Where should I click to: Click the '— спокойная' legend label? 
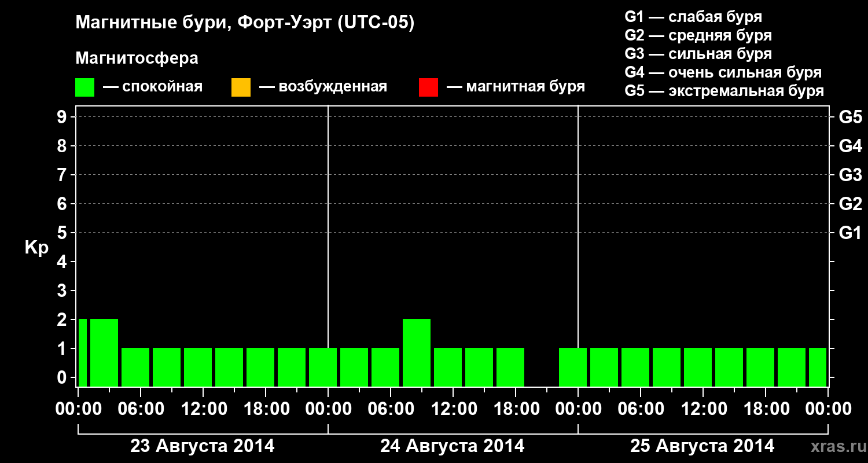click(x=153, y=87)
